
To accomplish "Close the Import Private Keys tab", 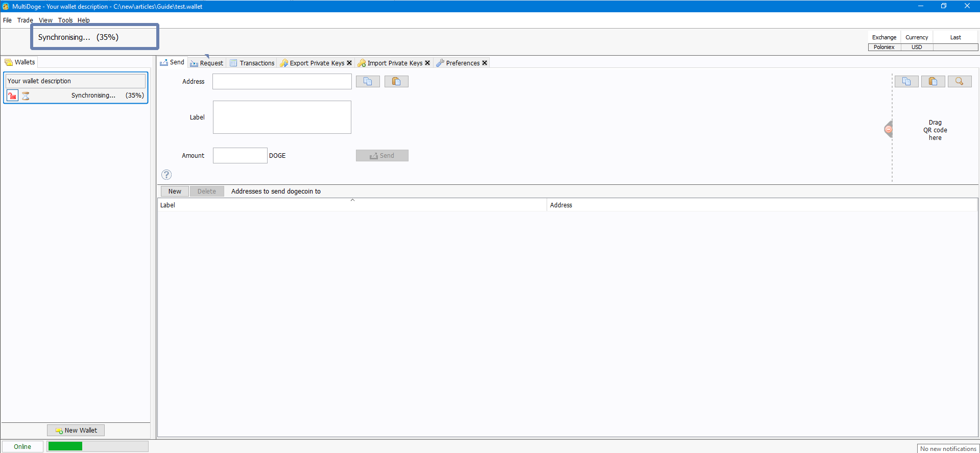I will (427, 63).
